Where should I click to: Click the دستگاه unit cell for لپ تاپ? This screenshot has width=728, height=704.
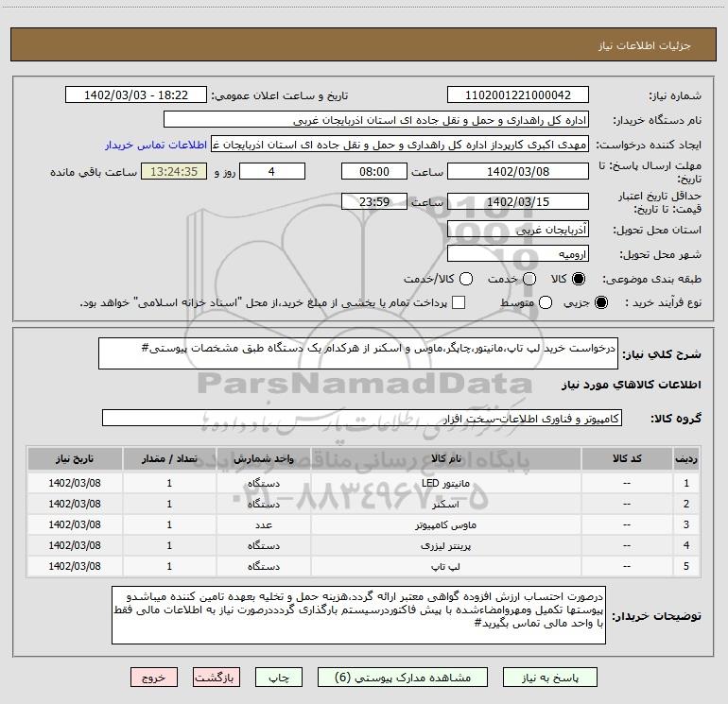point(263,567)
